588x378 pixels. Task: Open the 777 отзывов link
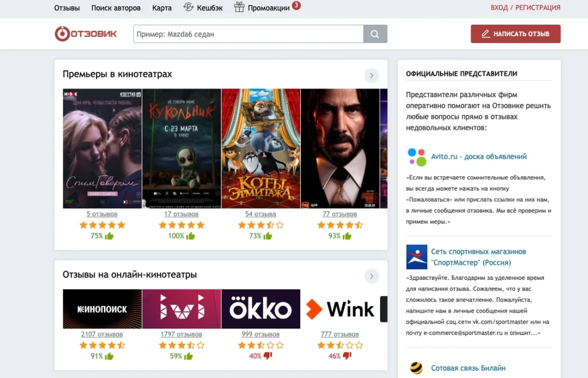click(x=340, y=334)
